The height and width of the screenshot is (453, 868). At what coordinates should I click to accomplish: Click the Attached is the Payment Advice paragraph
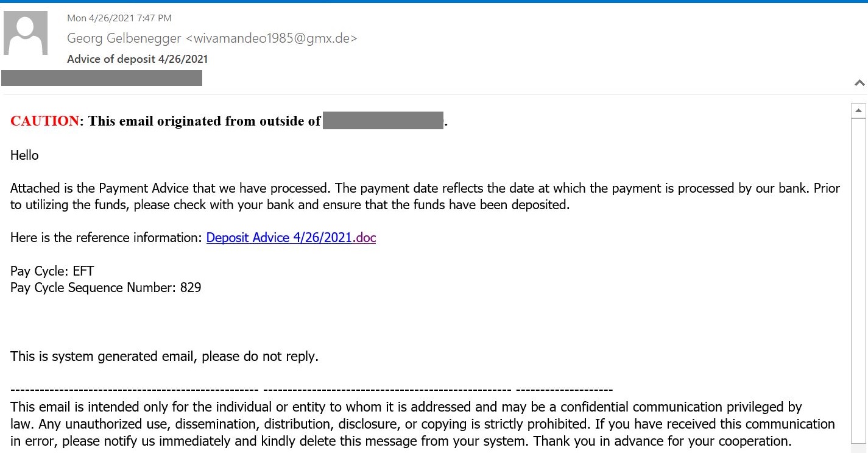[425, 196]
